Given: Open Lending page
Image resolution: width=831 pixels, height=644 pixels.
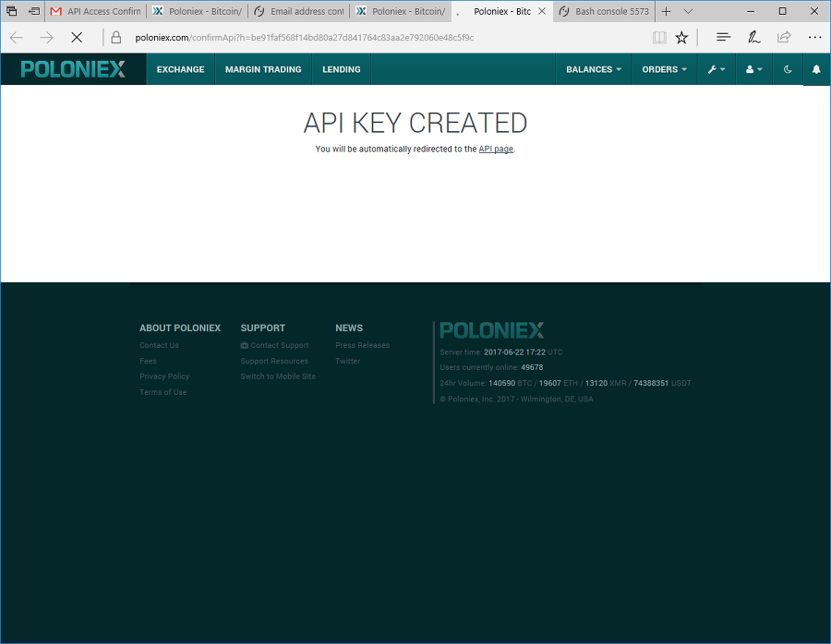Looking at the screenshot, I should (x=342, y=69).
